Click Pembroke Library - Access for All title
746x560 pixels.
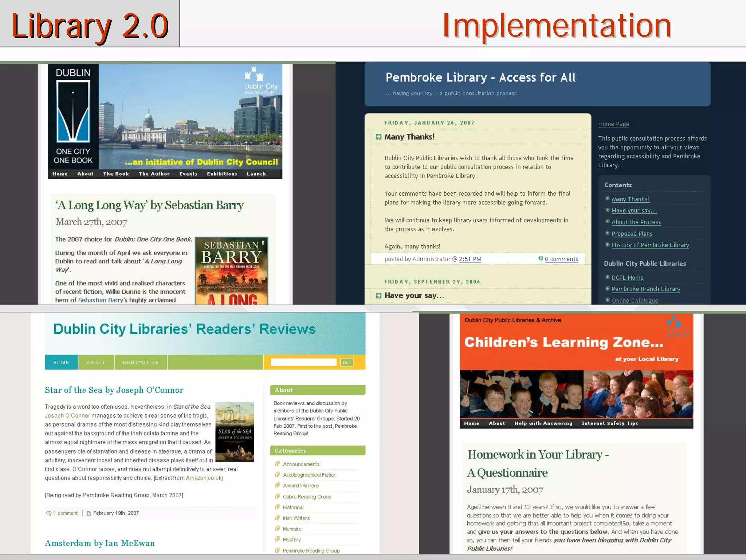pyautogui.click(x=480, y=77)
